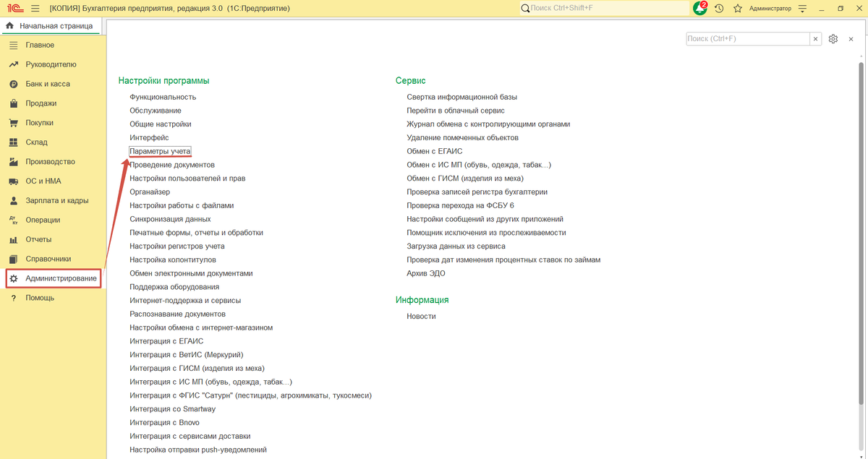Open Распознавание документов link

[177, 314]
